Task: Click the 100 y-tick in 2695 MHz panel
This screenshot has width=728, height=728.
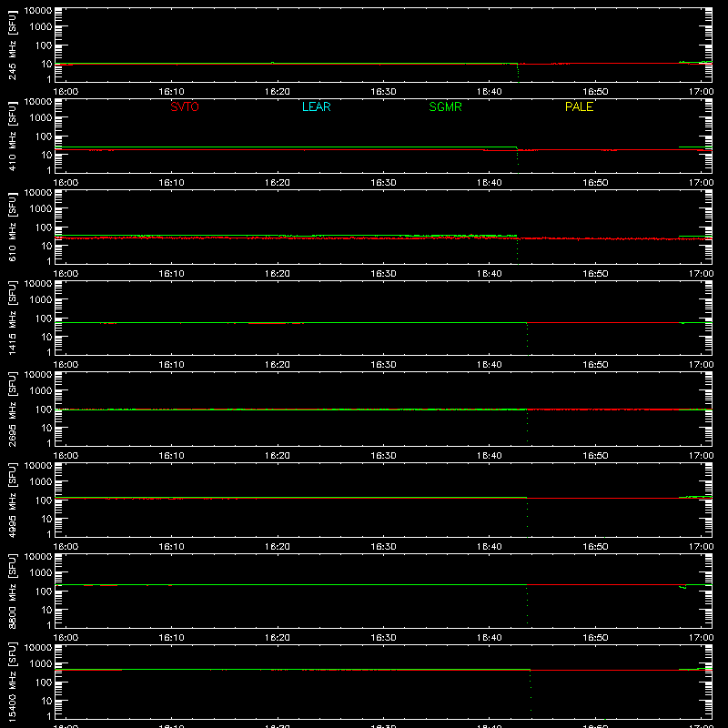Action: pyautogui.click(x=44, y=409)
